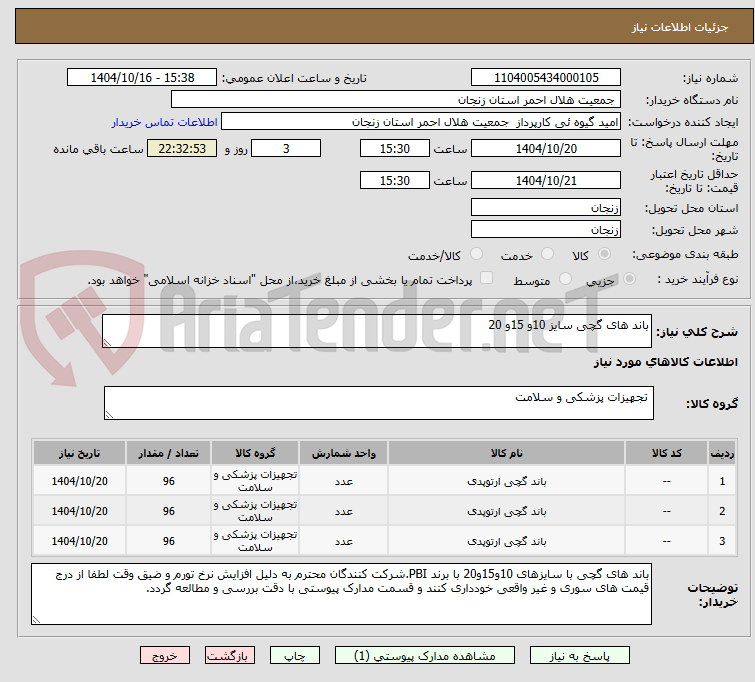The image size is (755, 682).
Task: Click the گروه کالا column header
Action: pyautogui.click(x=255, y=453)
